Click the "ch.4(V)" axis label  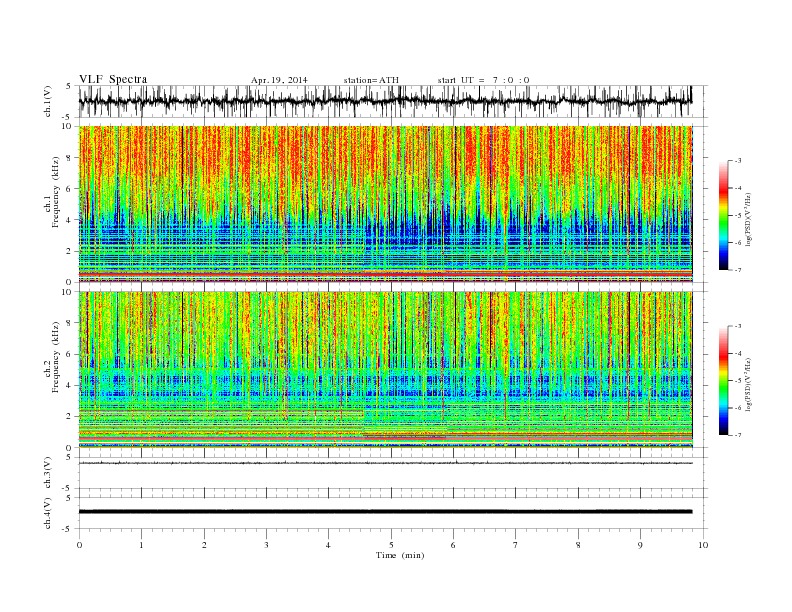tap(48, 513)
